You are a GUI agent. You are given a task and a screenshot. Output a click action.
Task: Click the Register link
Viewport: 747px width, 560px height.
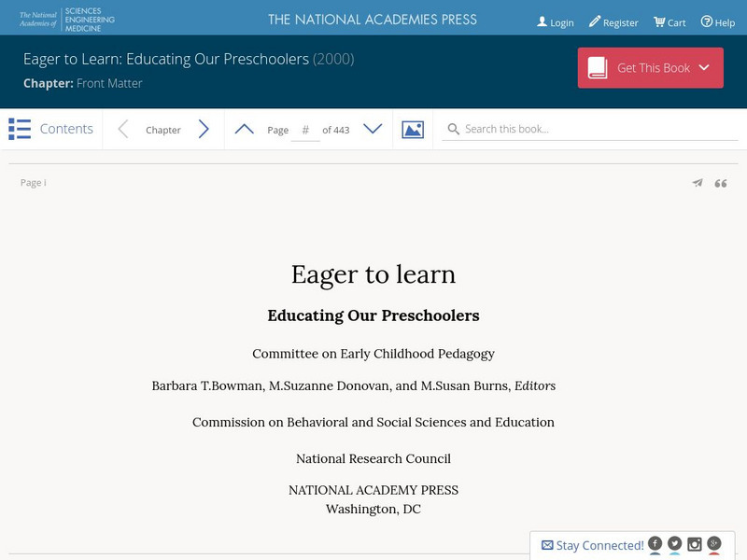pos(613,22)
